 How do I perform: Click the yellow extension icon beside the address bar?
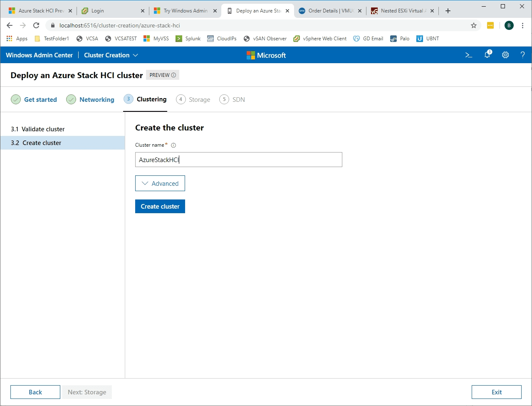pos(490,25)
